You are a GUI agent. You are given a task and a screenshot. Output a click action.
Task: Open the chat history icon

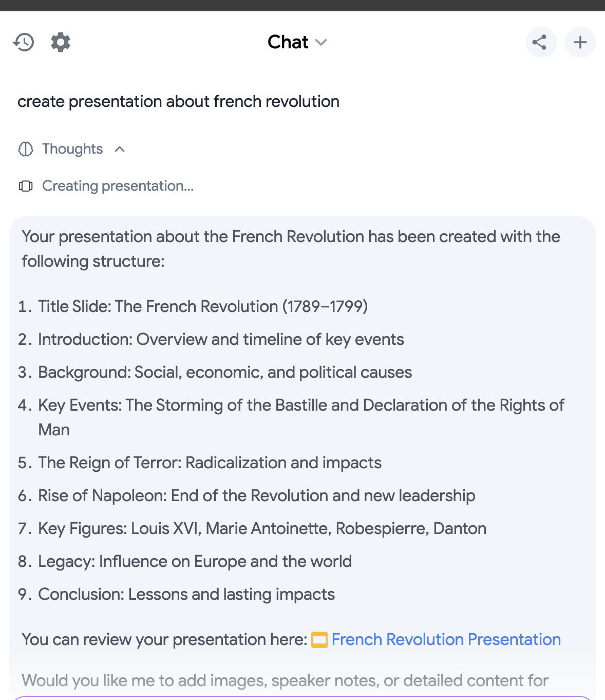[24, 42]
